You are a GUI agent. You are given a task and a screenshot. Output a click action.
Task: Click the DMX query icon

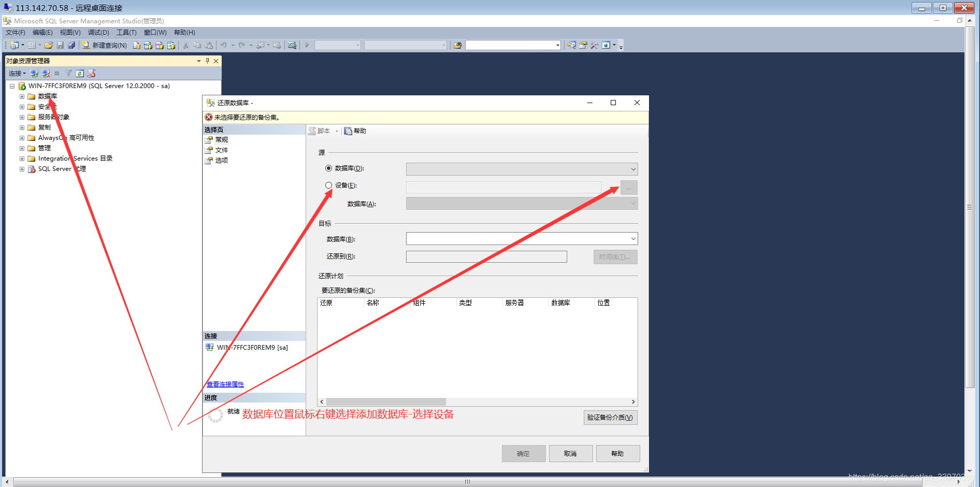coord(160,45)
